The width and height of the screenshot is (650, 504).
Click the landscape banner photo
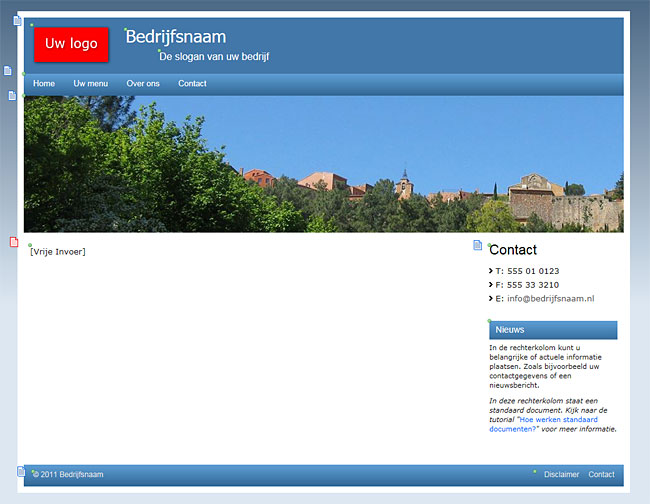click(324, 164)
